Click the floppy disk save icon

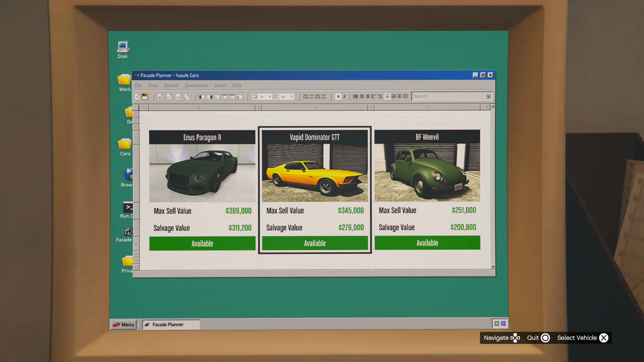pos(145,97)
